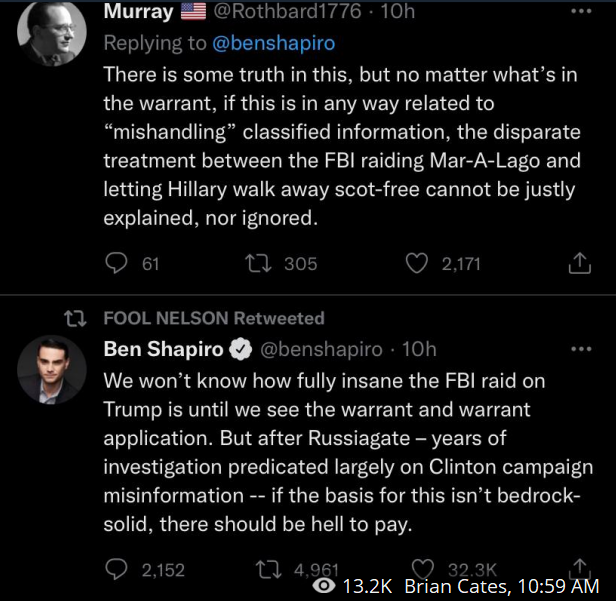The width and height of the screenshot is (616, 601).
Task: Click the 13.2K views eye icon
Action: pos(324,587)
